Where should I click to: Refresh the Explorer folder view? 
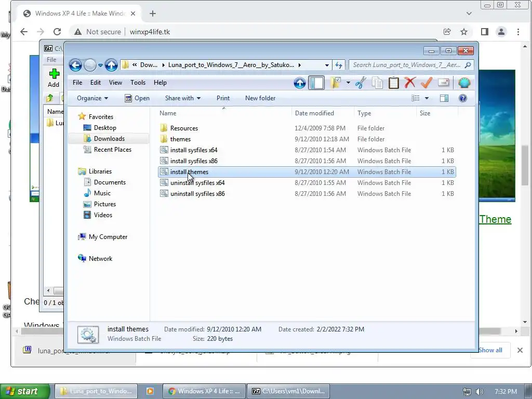pyautogui.click(x=339, y=65)
